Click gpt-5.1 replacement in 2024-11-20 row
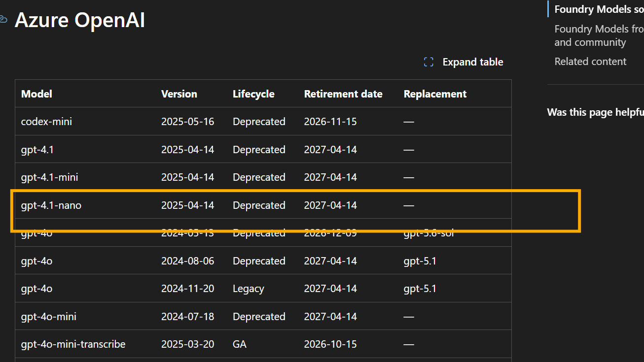The height and width of the screenshot is (362, 644). [x=420, y=288]
